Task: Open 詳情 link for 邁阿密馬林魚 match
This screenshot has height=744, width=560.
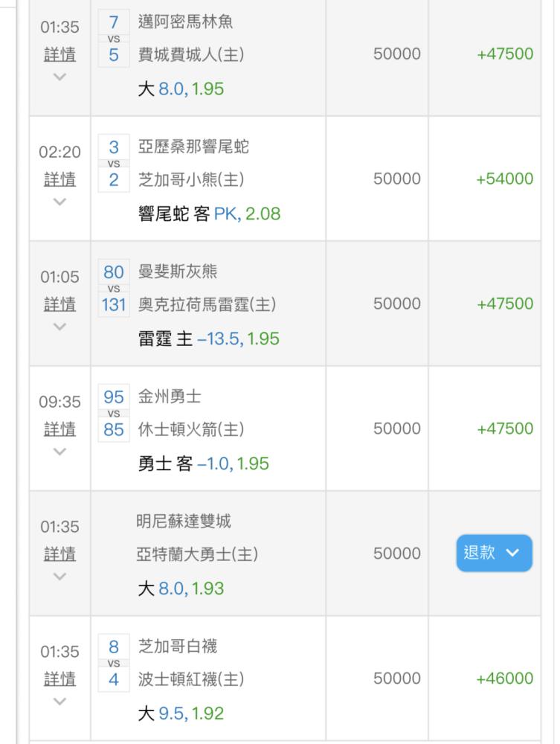Action: pos(59,54)
